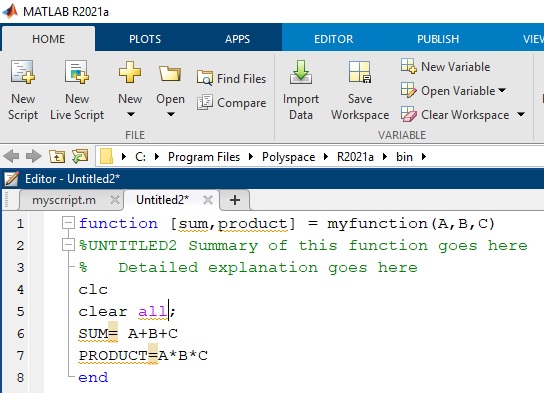Click Browse for folder icon

(80, 156)
